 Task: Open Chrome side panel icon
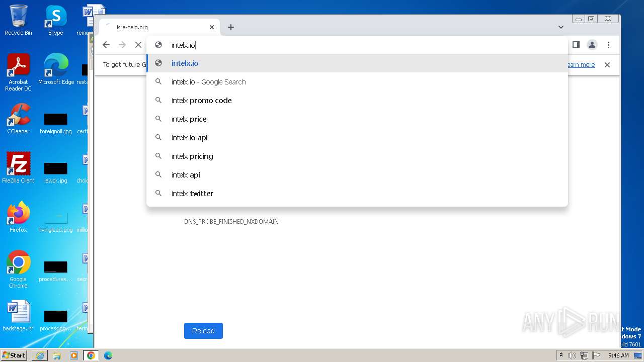pos(576,45)
